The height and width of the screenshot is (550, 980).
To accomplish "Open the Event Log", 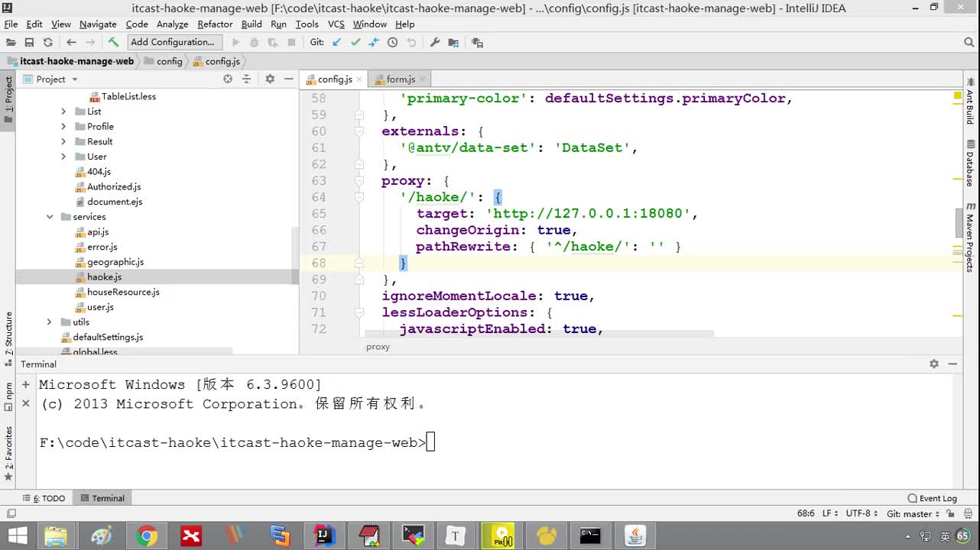I will [932, 498].
